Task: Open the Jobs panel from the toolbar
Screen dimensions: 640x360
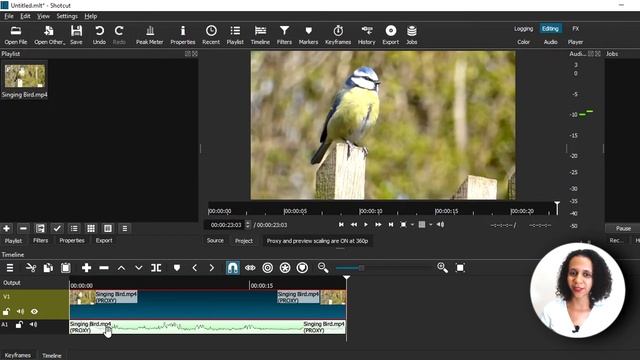Action: point(411,35)
